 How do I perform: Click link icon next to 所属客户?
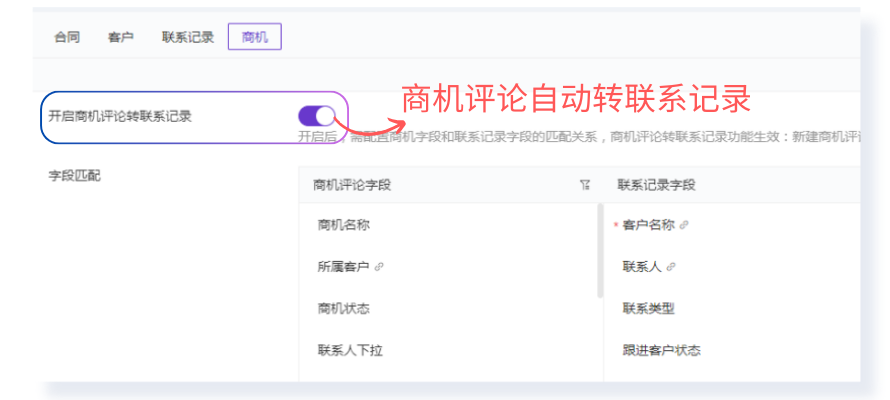[379, 267]
